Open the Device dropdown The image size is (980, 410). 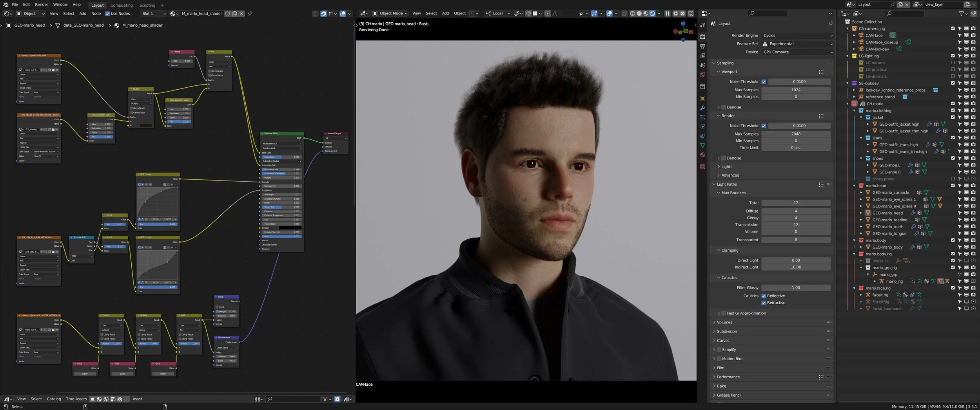click(x=798, y=52)
